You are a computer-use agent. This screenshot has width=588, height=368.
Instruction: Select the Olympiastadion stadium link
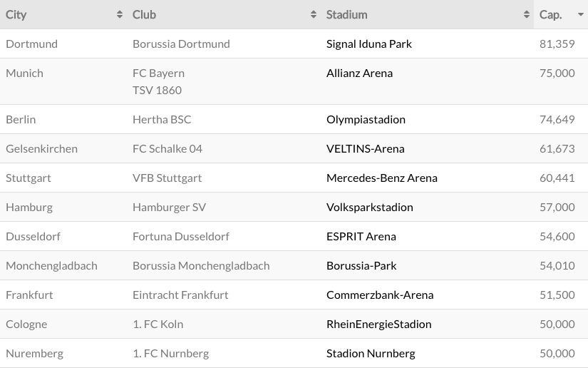click(366, 120)
